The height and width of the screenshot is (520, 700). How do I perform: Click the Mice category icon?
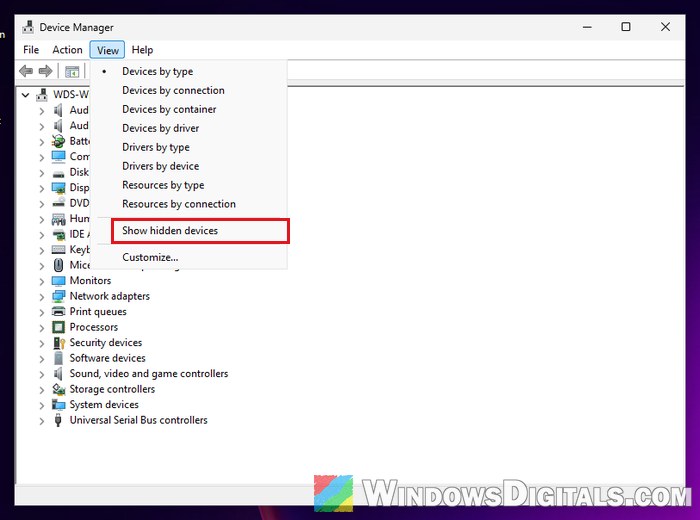coord(58,265)
